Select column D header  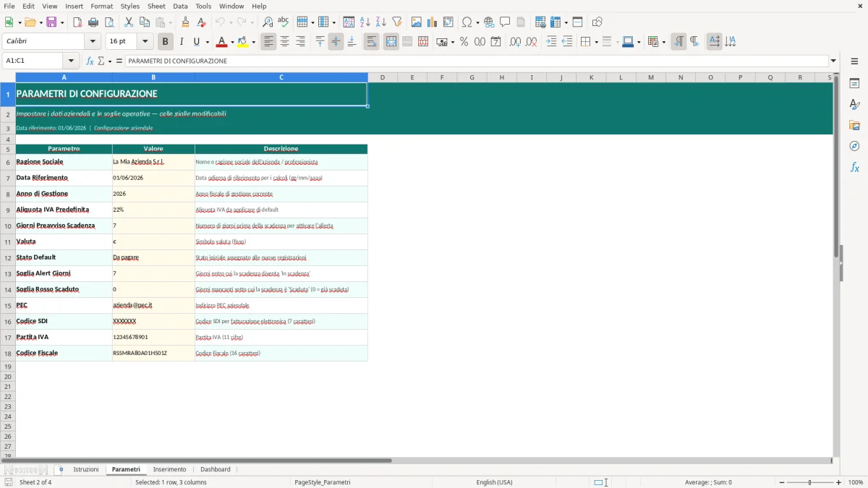[382, 77]
